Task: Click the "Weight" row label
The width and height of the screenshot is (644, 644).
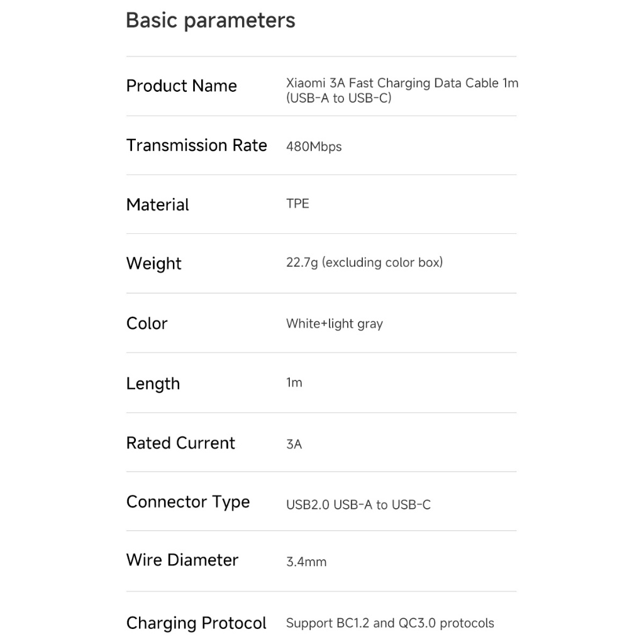Action: [x=153, y=264]
